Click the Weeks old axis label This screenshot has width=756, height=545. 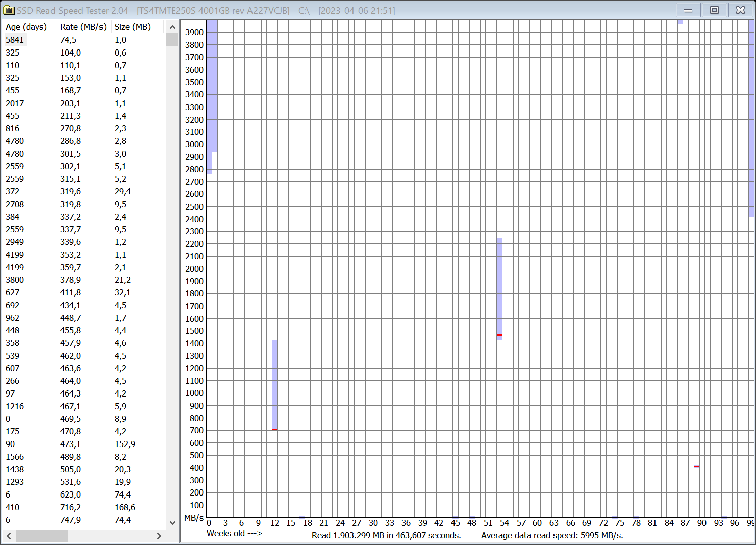[234, 533]
